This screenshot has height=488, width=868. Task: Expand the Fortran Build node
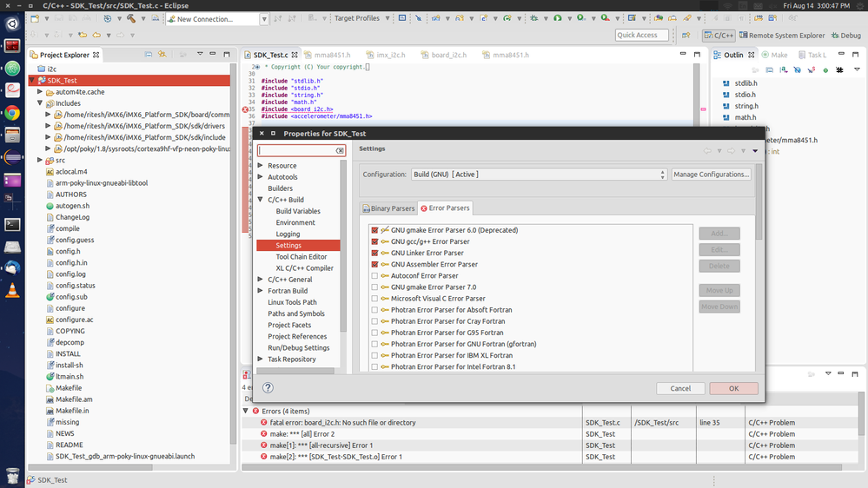260,291
